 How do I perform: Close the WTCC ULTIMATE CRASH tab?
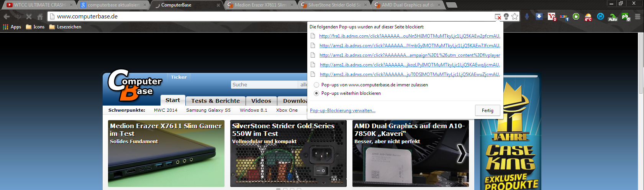point(71,5)
